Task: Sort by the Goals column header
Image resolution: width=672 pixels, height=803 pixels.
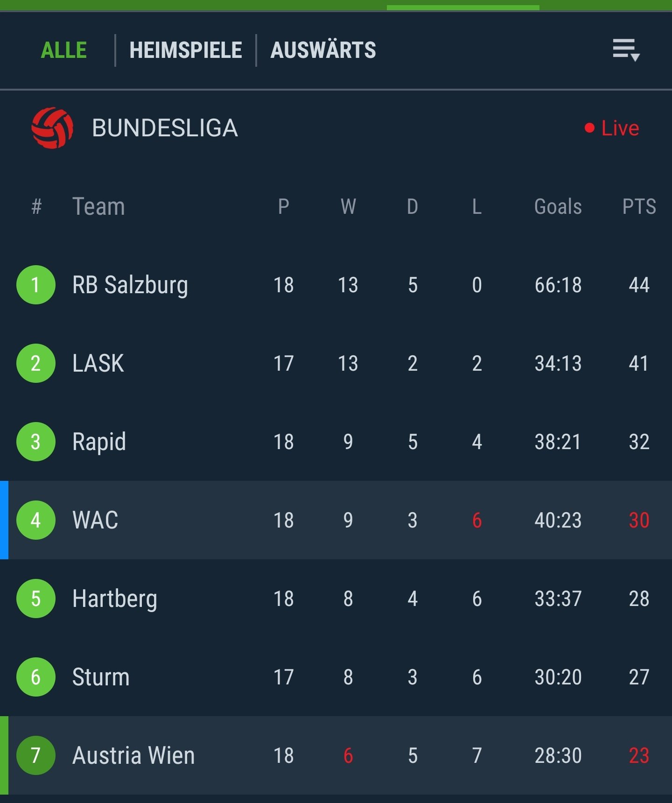Action: click(x=558, y=206)
